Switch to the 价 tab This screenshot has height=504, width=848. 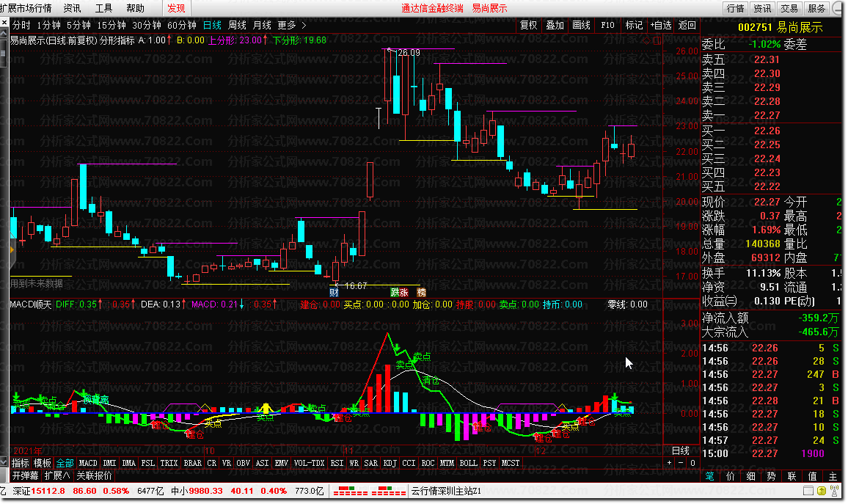point(731,476)
